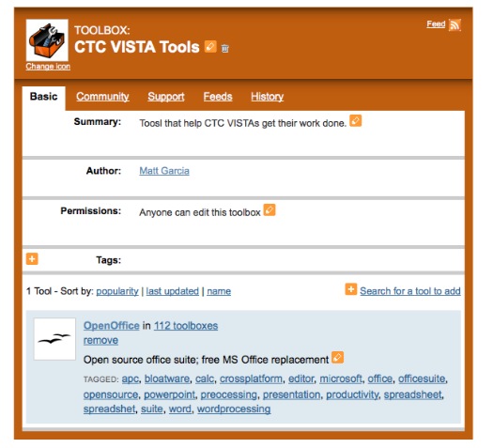The width and height of the screenshot is (493, 448).
Task: Click the pencil icon beside CTC VISTA Tools title
Action: click(210, 47)
